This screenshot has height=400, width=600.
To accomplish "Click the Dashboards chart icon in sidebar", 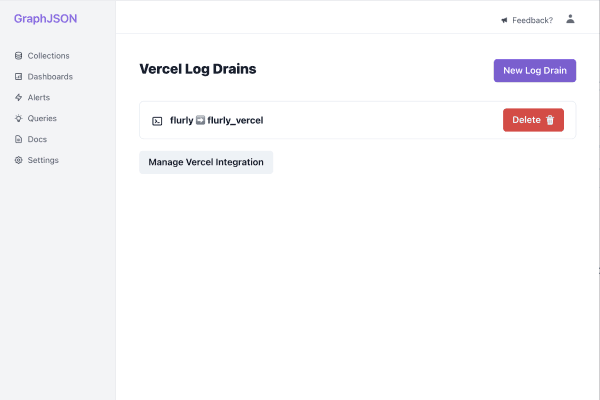I will coord(18,77).
